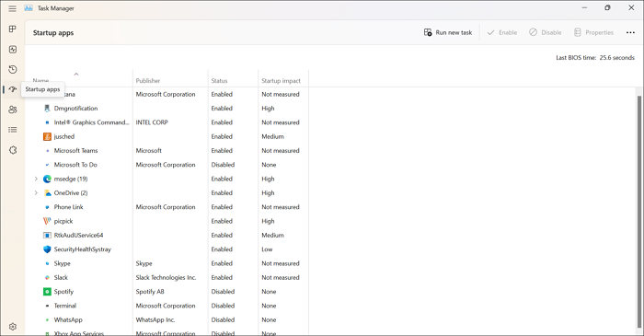Viewport: 644px width, 336px height.
Task: Open the Details page in sidebar
Action: (x=13, y=130)
